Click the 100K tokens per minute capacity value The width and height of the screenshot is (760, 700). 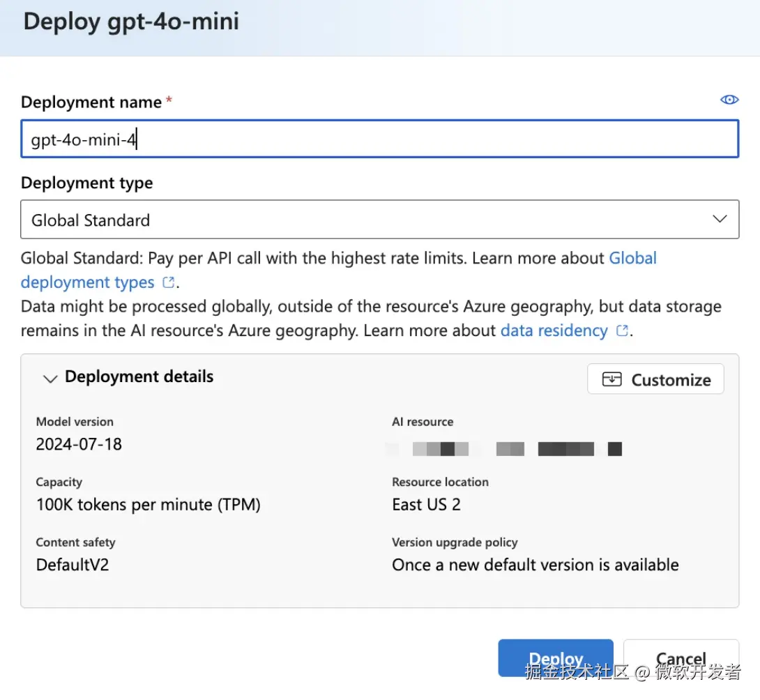click(148, 505)
